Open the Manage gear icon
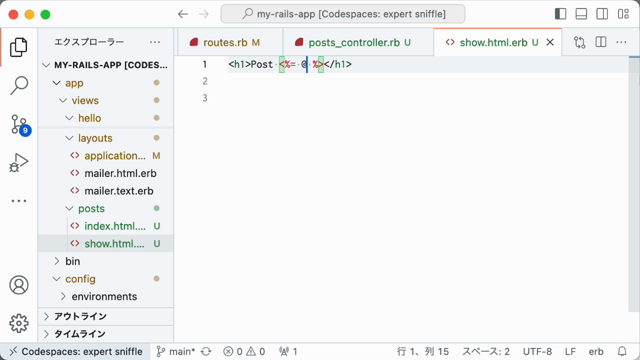The image size is (640, 360). (x=19, y=323)
